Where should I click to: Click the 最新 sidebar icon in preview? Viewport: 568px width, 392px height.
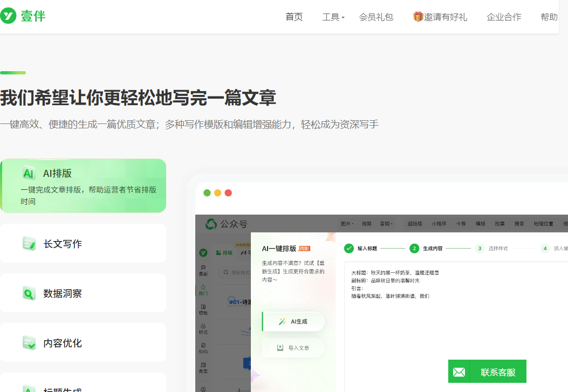(x=203, y=270)
